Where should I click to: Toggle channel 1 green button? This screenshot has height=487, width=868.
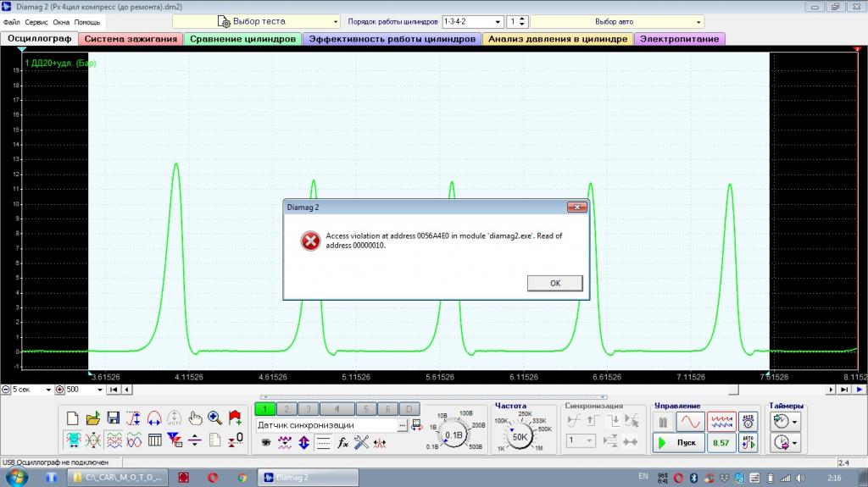pyautogui.click(x=264, y=409)
